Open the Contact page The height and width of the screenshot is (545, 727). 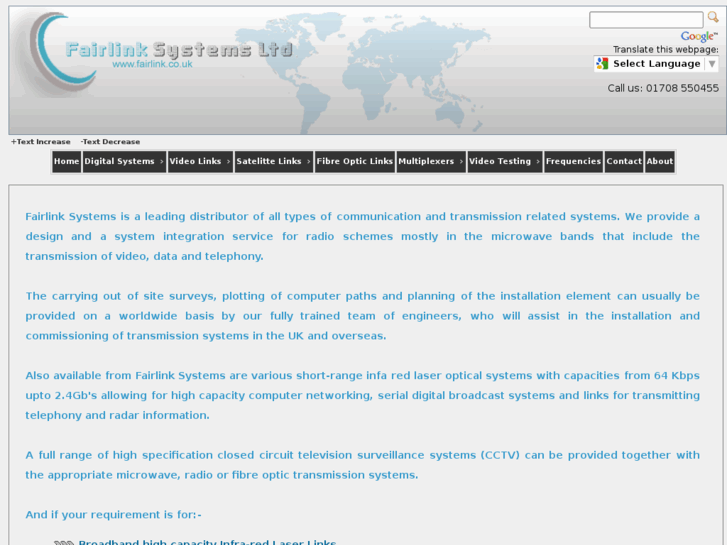coord(624,161)
